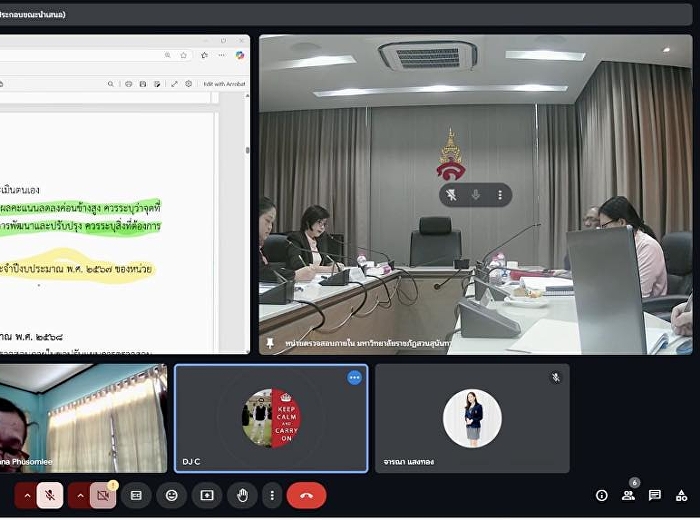Add page to favorites star icon
The image size is (700, 520).
click(x=183, y=55)
